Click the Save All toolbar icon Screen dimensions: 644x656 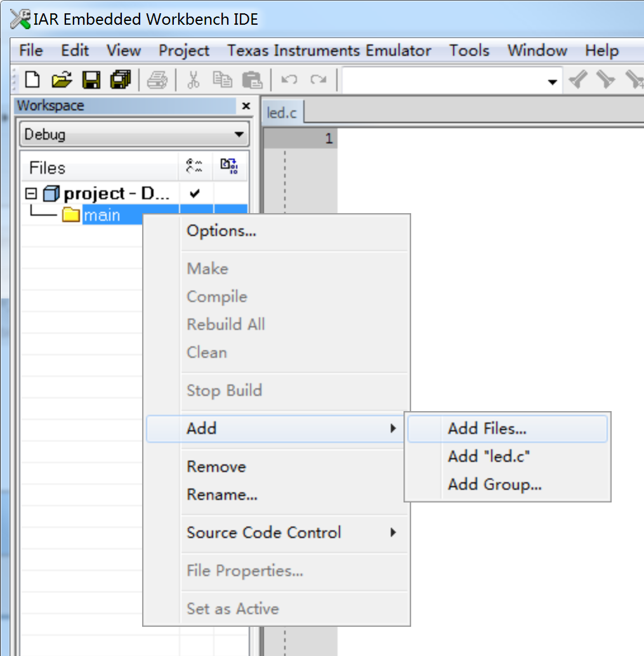point(121,79)
